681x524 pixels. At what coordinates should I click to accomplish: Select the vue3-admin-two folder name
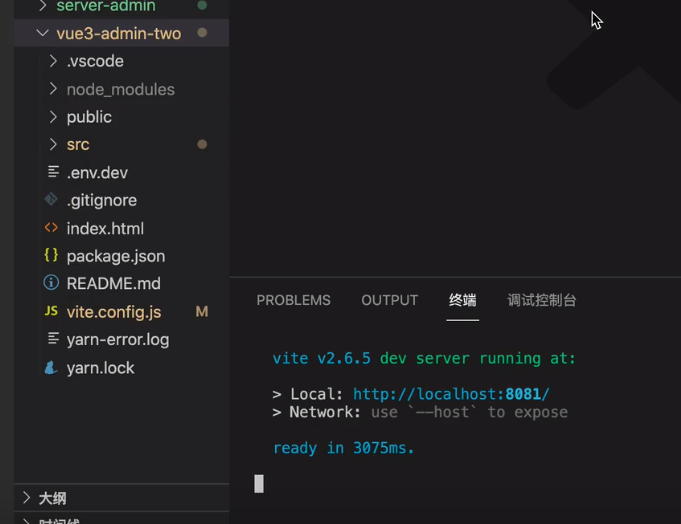pyautogui.click(x=119, y=33)
